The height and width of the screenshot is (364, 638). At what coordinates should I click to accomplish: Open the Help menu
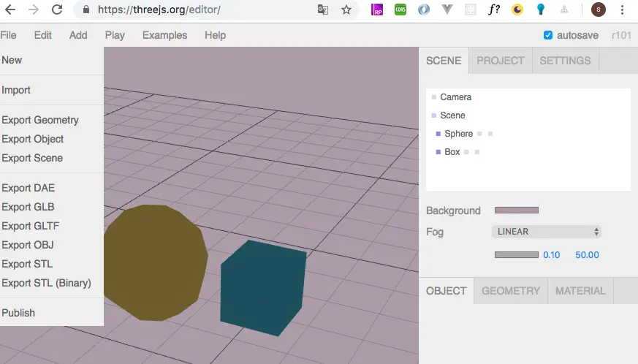tap(216, 35)
